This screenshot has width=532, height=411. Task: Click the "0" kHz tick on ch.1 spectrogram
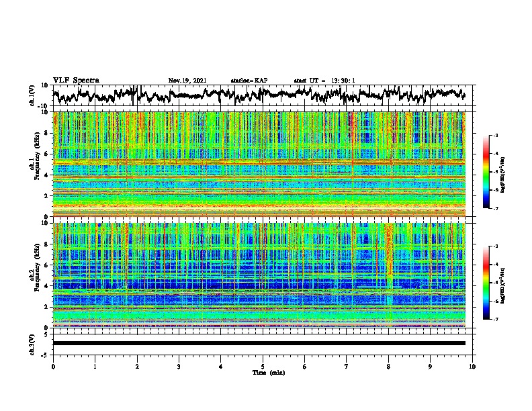47,217
